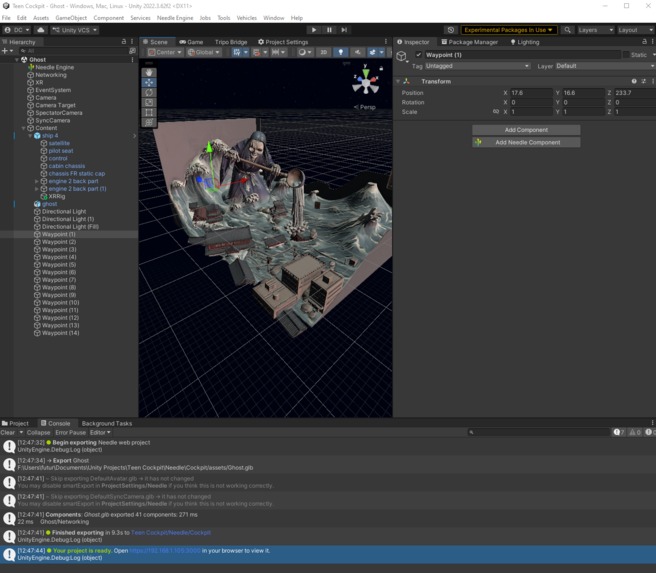The image size is (656, 573).
Task: Switch to the Game tab
Action: [191, 42]
